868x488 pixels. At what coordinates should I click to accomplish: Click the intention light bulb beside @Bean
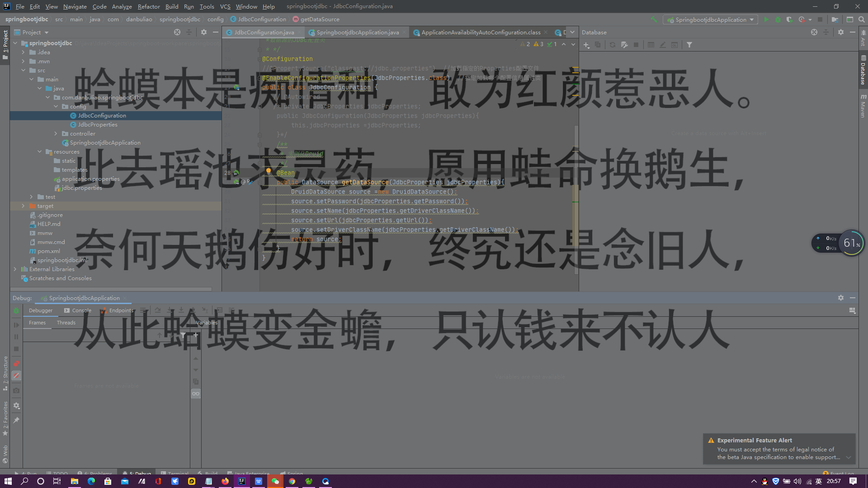268,172
